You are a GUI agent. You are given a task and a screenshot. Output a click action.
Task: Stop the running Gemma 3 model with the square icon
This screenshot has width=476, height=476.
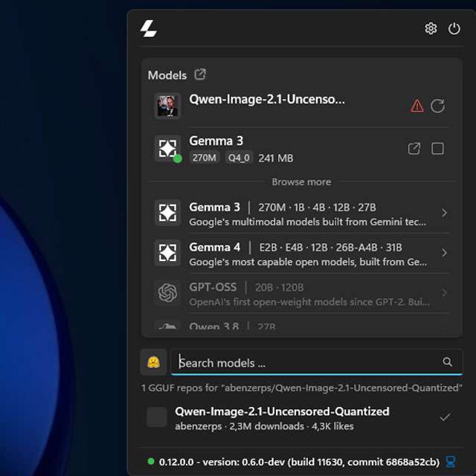[437, 149]
